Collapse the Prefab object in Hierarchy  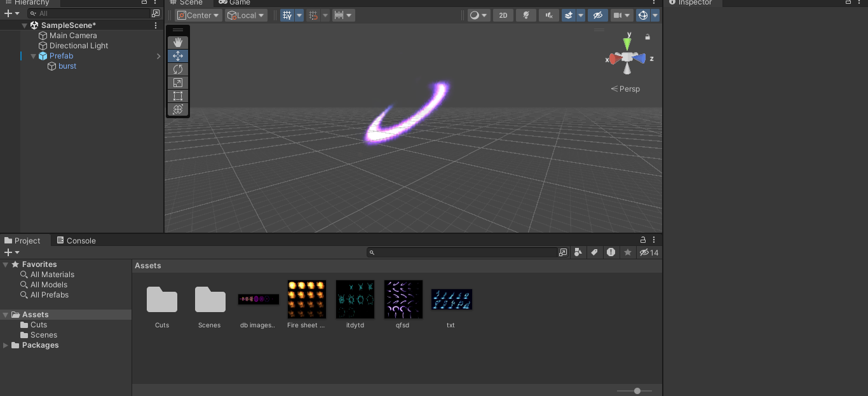[x=33, y=56]
